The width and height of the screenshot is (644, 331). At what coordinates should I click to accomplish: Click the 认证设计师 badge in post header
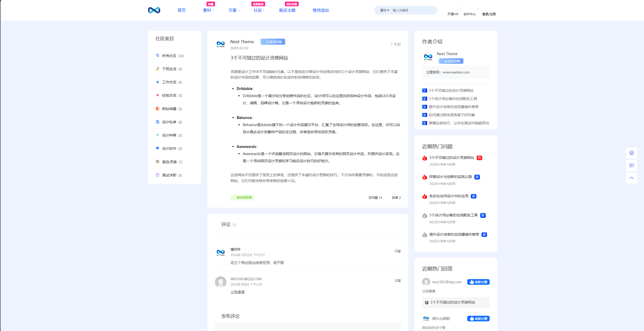(273, 42)
